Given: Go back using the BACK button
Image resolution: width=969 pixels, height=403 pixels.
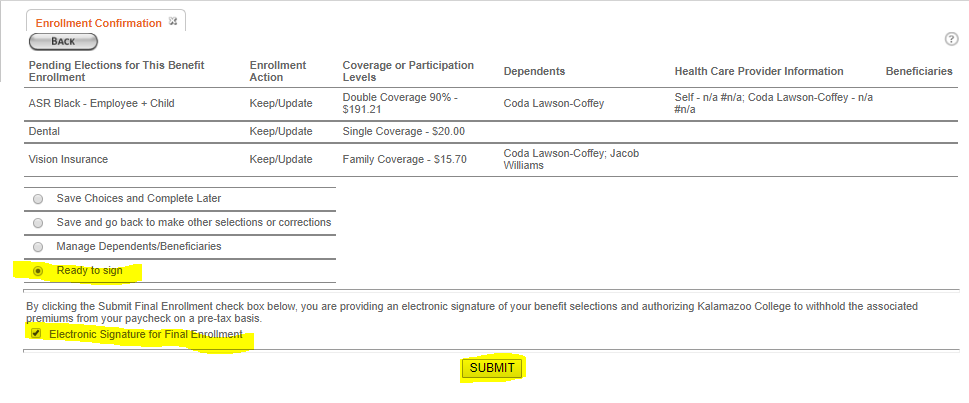Looking at the screenshot, I should coord(63,41).
